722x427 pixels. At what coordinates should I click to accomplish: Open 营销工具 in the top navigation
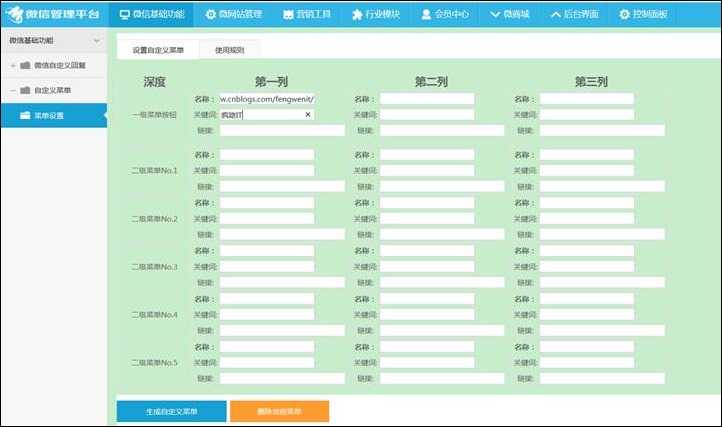307,14
